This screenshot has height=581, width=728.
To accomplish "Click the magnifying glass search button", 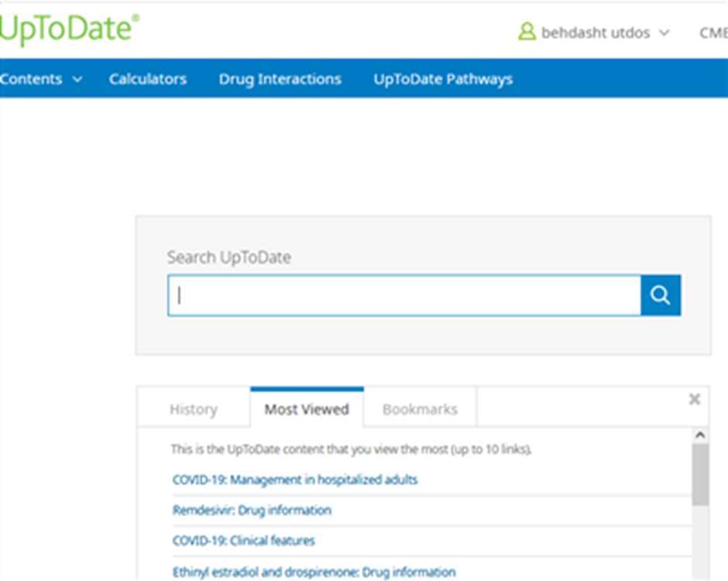I will (660, 295).
